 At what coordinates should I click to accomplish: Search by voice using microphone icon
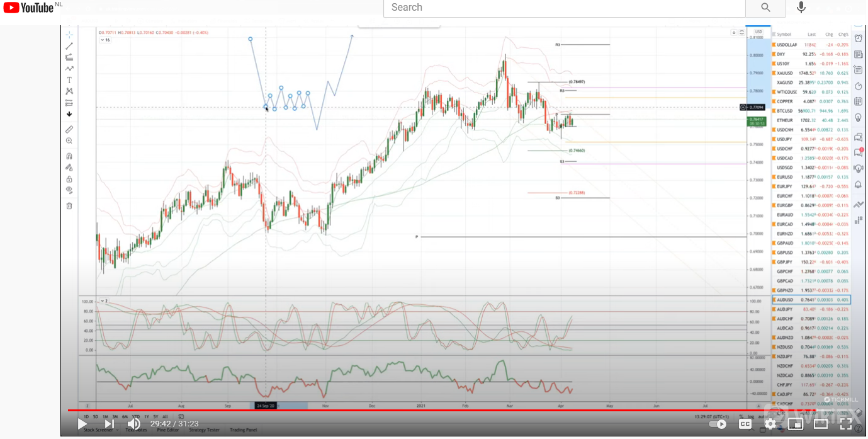point(801,8)
